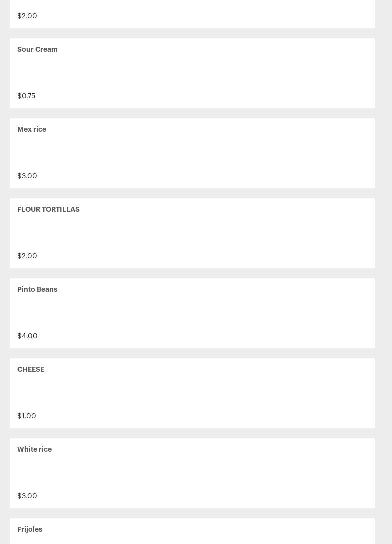Click the $4.00 Pinto Beans price
The width and height of the screenshot is (392, 544).
click(x=28, y=336)
